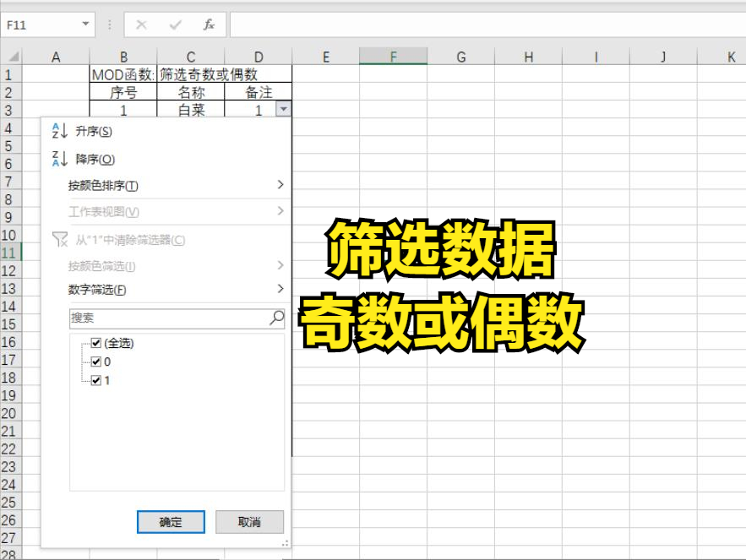Screen dimensions: 746x560
Task: Expand the 工作表视图 submenu arrow
Action: point(280,211)
